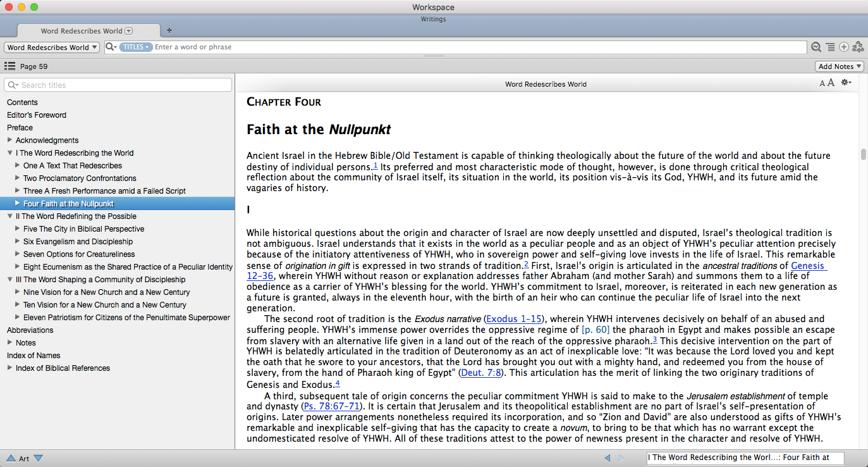Open the search details list icon
The image size is (868, 467).
pyautogui.click(x=830, y=47)
